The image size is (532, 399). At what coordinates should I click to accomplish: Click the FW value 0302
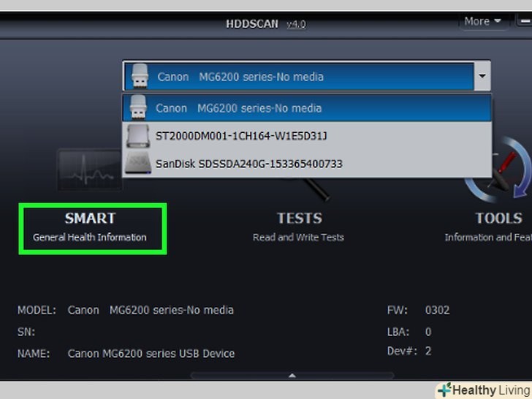point(437,310)
